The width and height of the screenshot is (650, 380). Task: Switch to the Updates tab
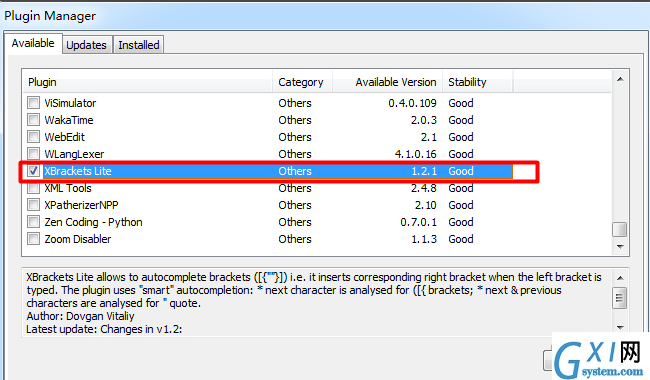[86, 45]
